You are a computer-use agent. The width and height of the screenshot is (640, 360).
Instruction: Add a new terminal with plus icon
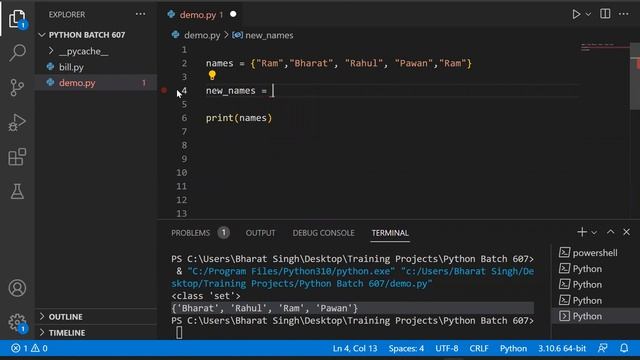(x=582, y=232)
